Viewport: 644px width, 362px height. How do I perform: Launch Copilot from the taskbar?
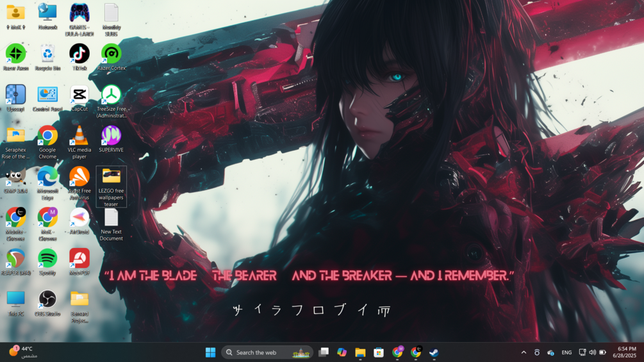coord(342,352)
